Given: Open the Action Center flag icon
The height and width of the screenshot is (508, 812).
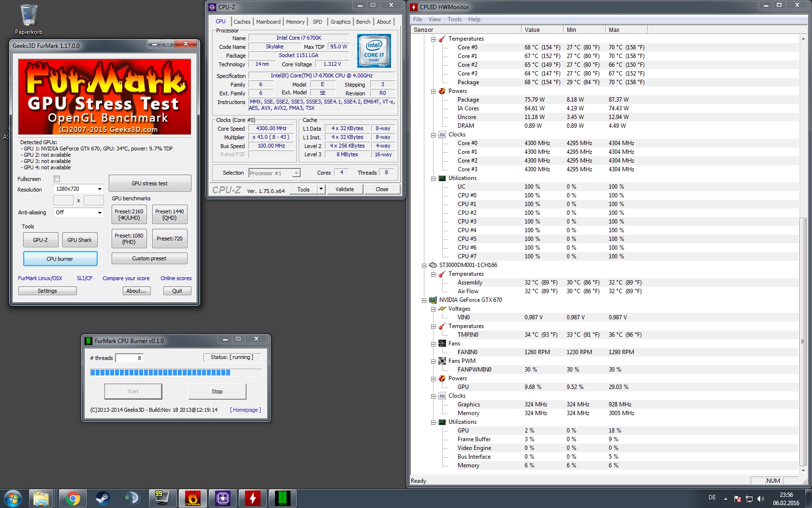Looking at the screenshot, I should click(738, 499).
